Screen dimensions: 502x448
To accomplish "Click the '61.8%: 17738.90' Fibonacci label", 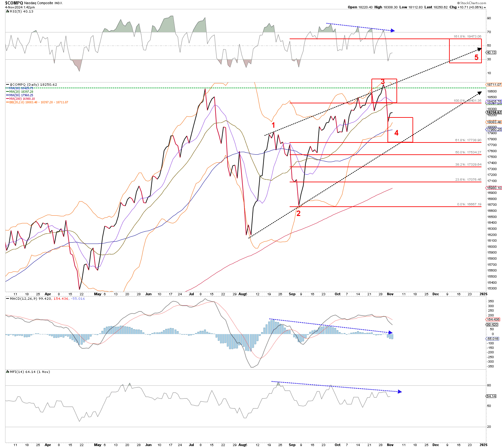I will click(x=468, y=140).
